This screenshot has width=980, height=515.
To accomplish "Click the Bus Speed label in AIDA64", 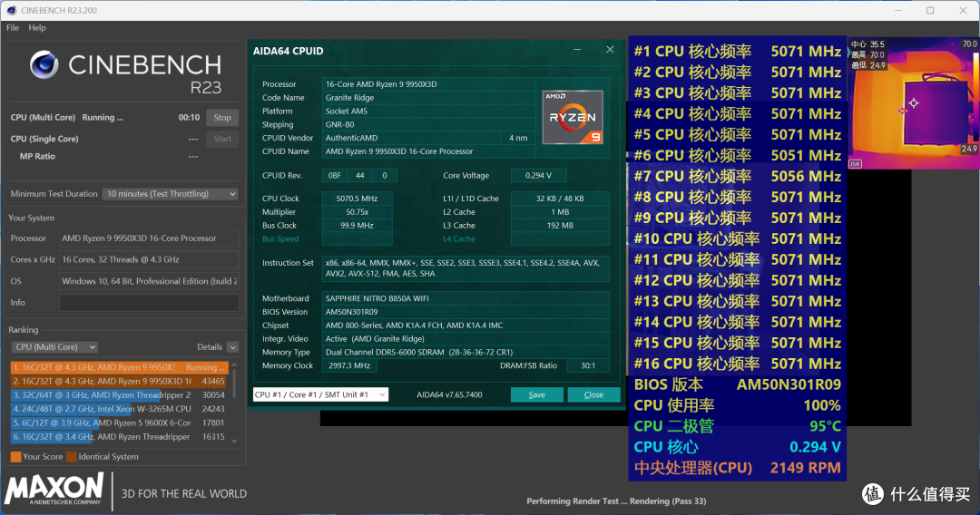I will [x=280, y=239].
